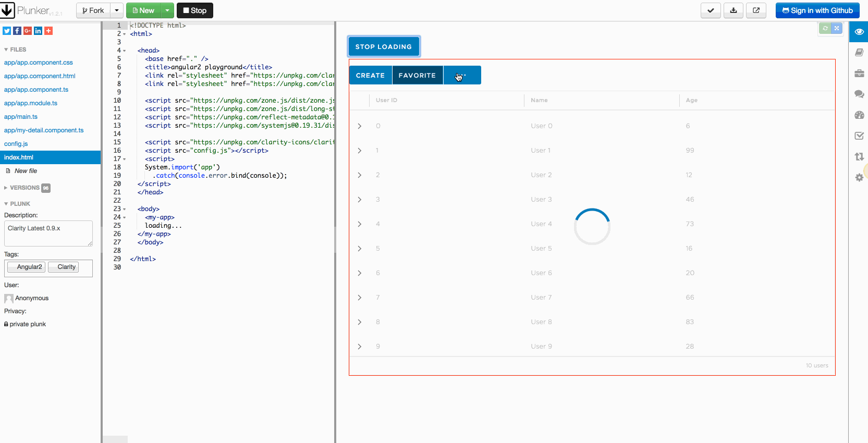Screen dimensions: 868x443
Task: Sign in with Github
Action: coord(817,10)
